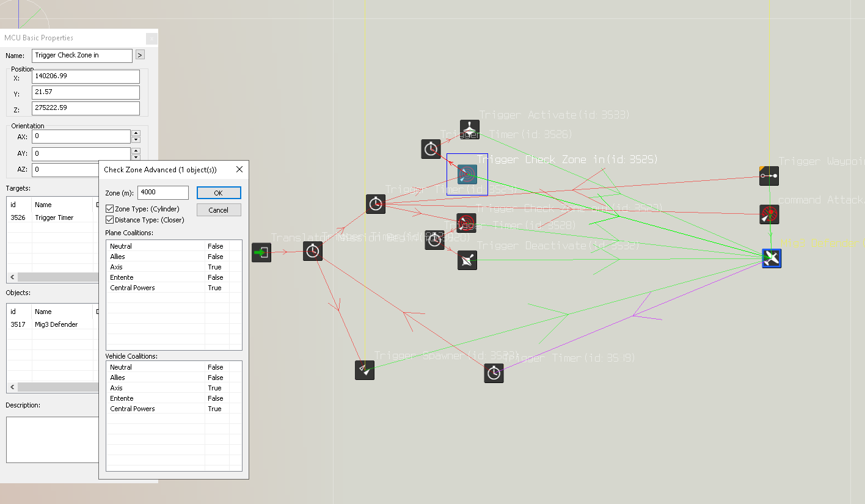Screen dimensions: 865x504
Task: Select the Trigger Spawner node icon
Action: [x=365, y=370]
